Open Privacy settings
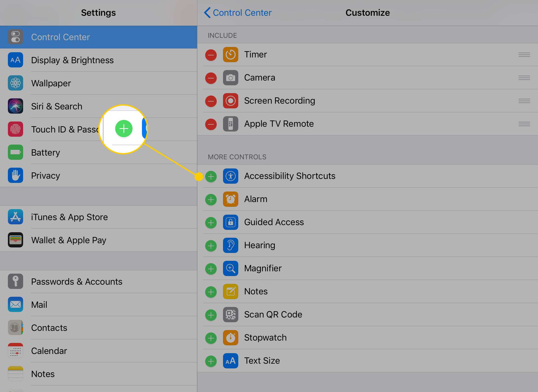Screen dimensions: 538x392 point(99,176)
